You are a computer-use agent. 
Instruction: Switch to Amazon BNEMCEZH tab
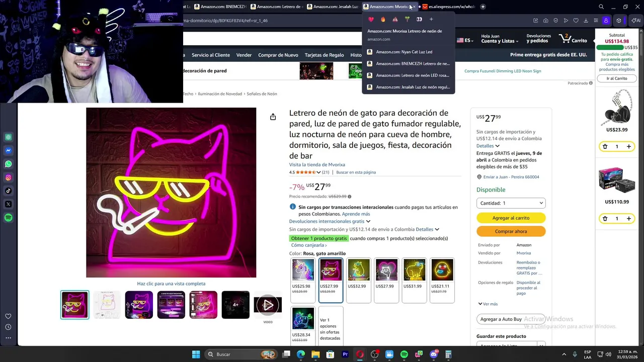point(220,7)
